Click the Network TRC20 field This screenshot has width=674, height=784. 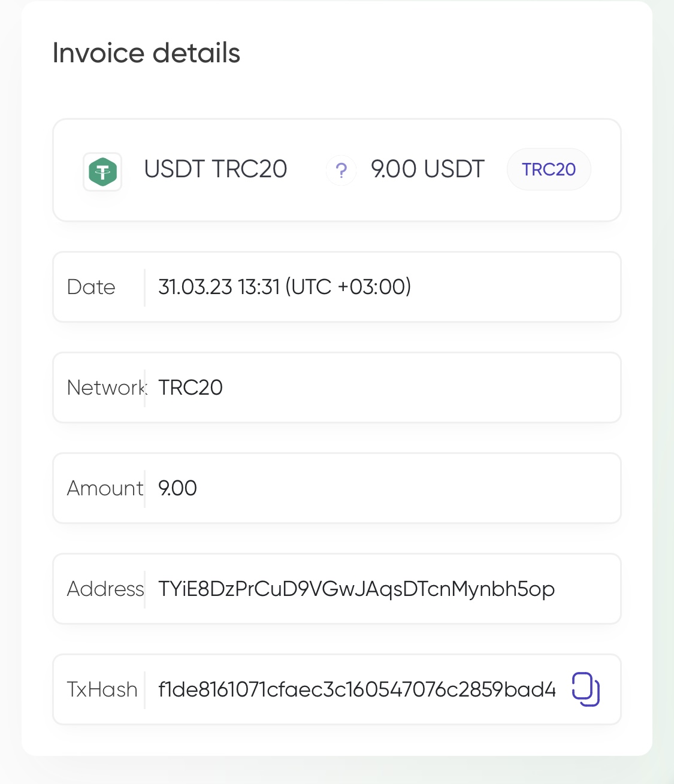[337, 388]
